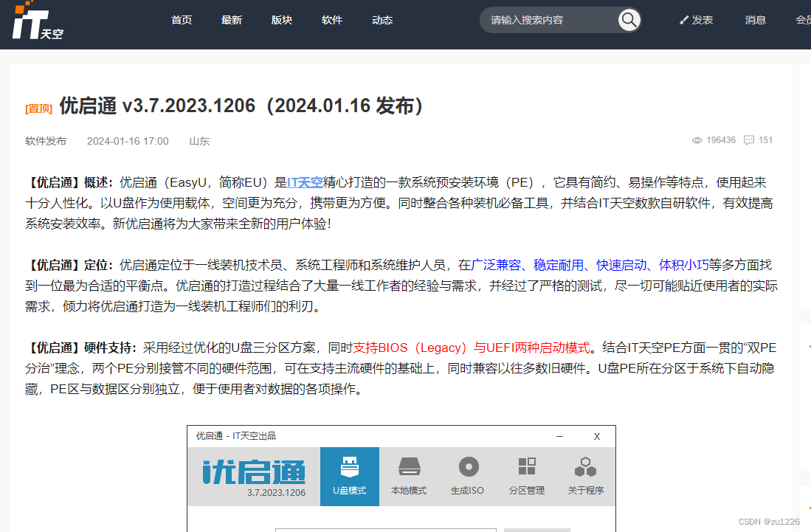Select 本地模式 disk icon tab

click(x=409, y=476)
